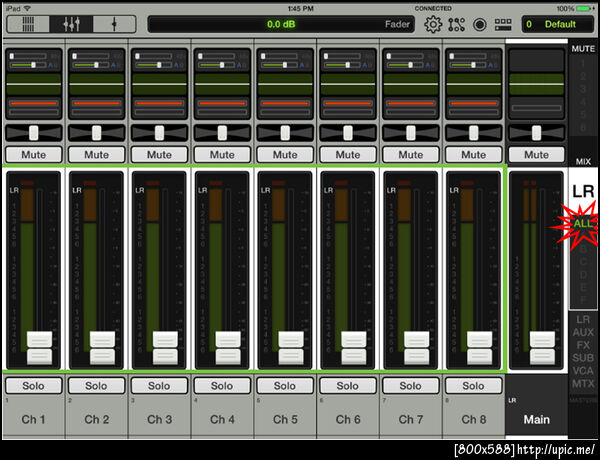Select the LR masters tab

(x=583, y=319)
